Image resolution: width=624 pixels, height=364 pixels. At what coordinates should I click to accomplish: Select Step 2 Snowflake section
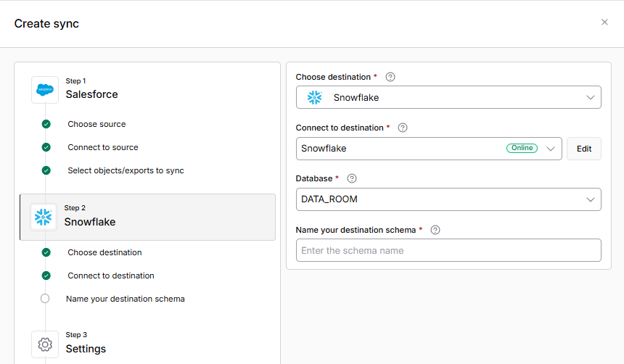147,218
